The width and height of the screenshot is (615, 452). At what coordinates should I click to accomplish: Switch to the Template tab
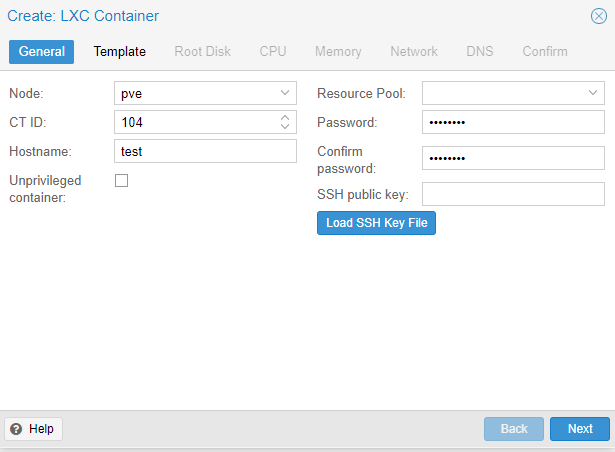tap(120, 51)
